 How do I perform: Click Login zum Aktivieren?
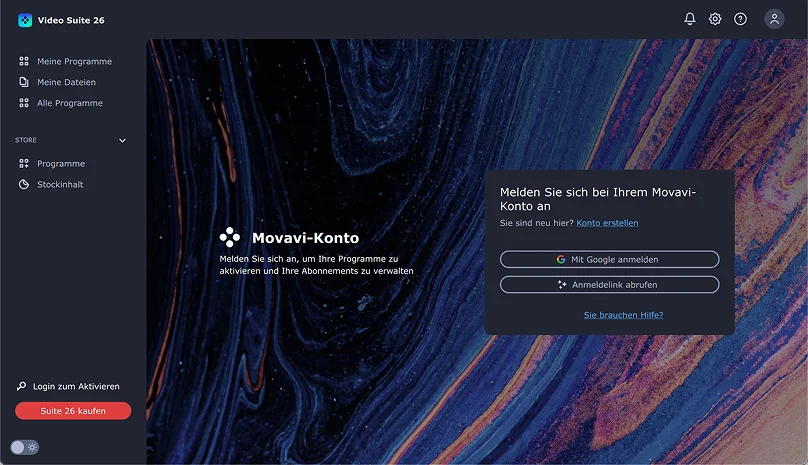[76, 386]
